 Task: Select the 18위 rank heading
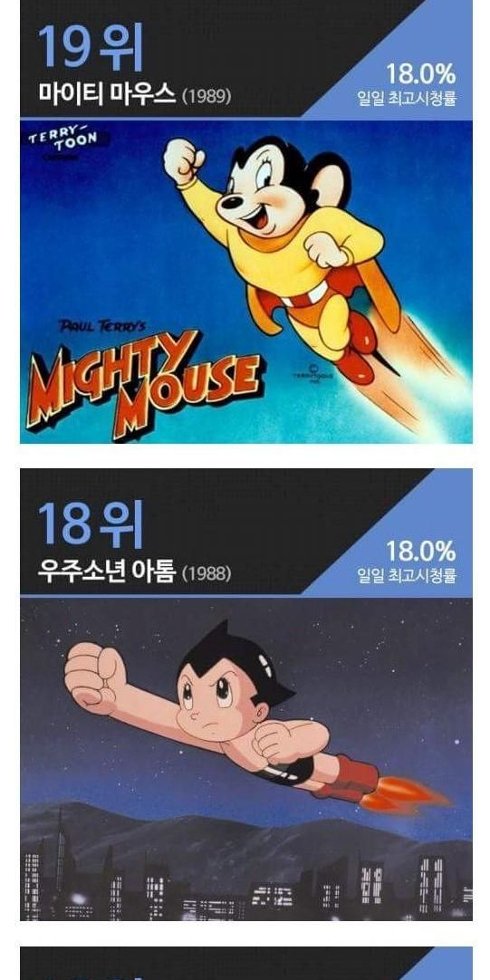point(91,524)
